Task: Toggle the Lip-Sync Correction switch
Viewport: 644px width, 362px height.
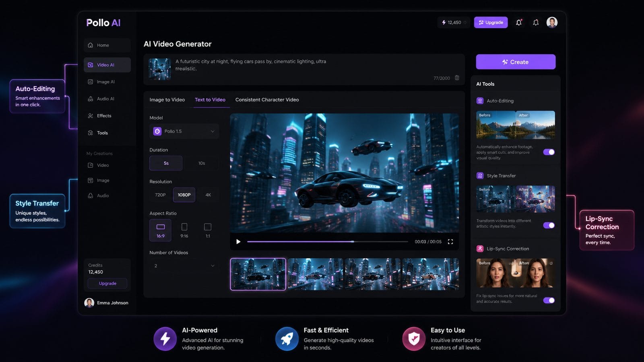Action: (x=549, y=300)
